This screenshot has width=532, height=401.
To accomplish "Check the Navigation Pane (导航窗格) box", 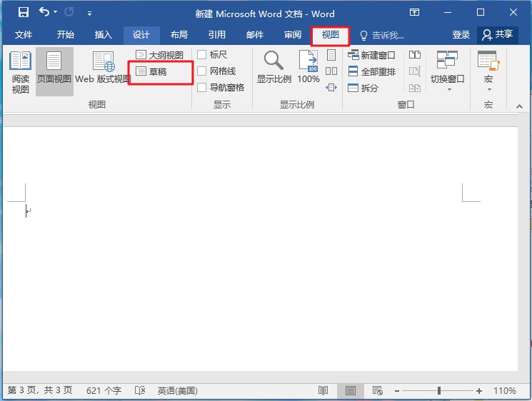I will click(x=202, y=88).
